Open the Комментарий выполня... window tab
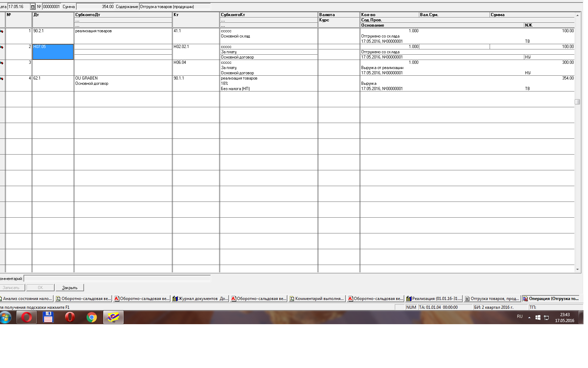588x368 pixels. [x=317, y=299]
